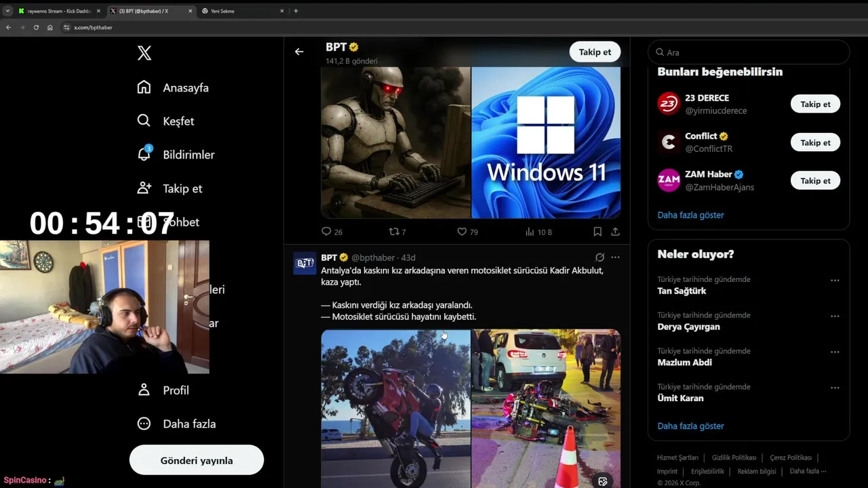Reload the page in browser toolbar
The width and height of the screenshot is (868, 488).
tap(36, 27)
